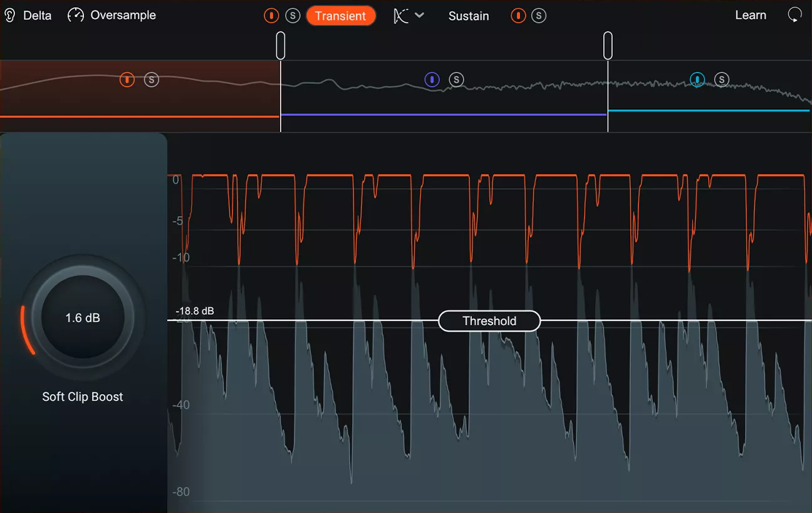Screen dimensions: 812x513
Task: Disable the purple mid band power toggle
Action: pos(432,80)
